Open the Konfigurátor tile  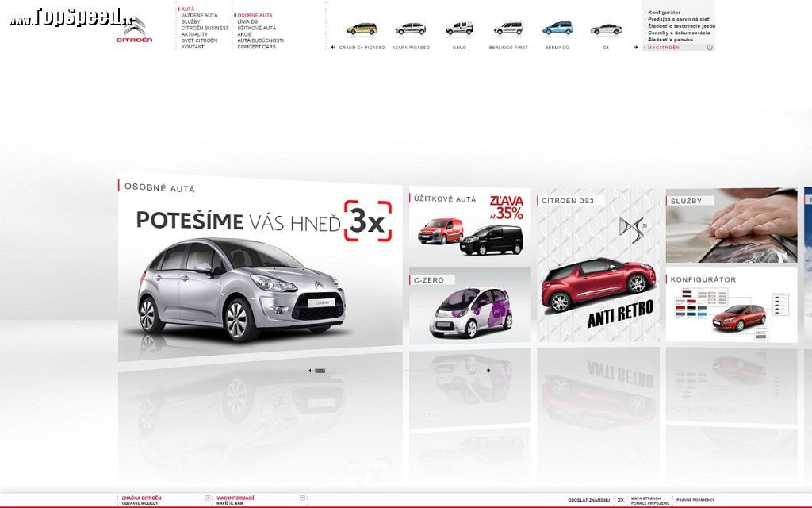pos(731,304)
